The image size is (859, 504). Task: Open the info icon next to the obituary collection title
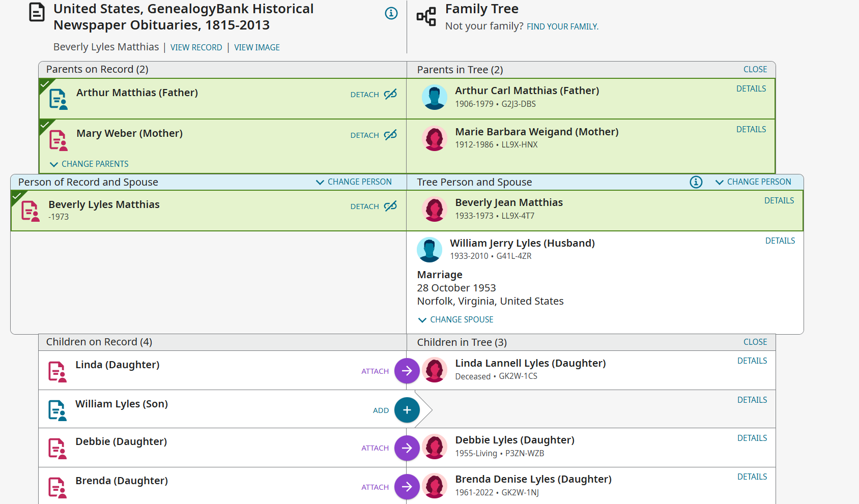[x=391, y=14]
